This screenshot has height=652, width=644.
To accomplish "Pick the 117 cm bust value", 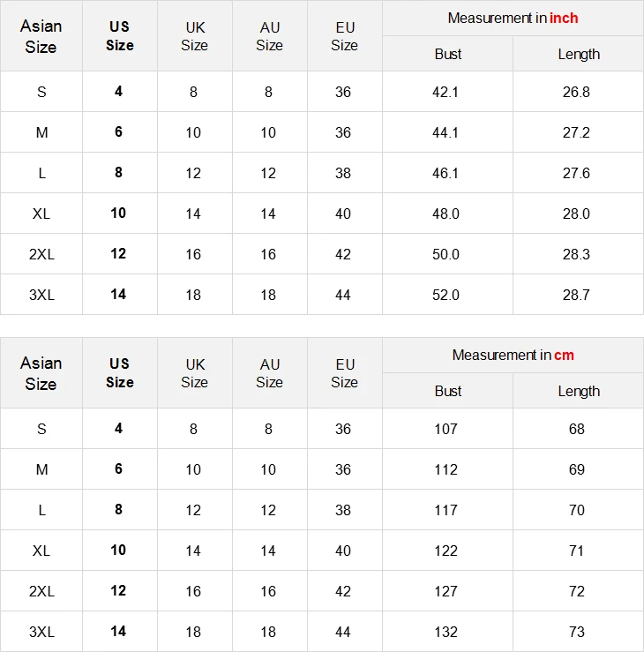I will tap(447, 510).
